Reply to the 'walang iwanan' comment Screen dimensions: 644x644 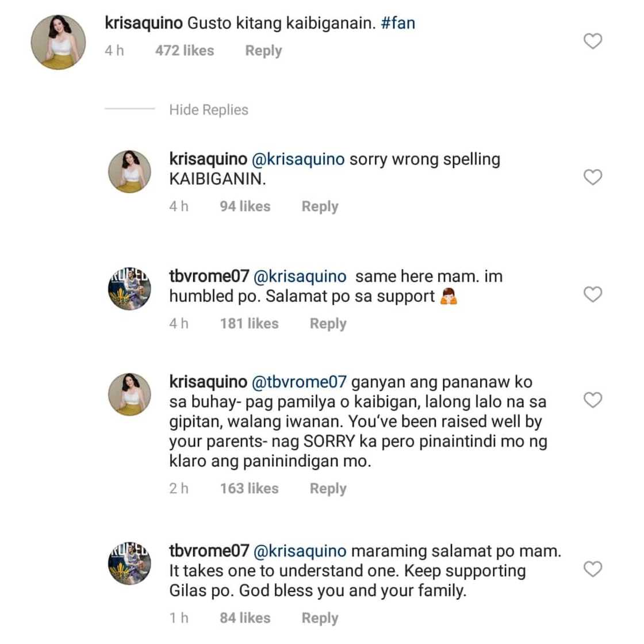pos(328,489)
